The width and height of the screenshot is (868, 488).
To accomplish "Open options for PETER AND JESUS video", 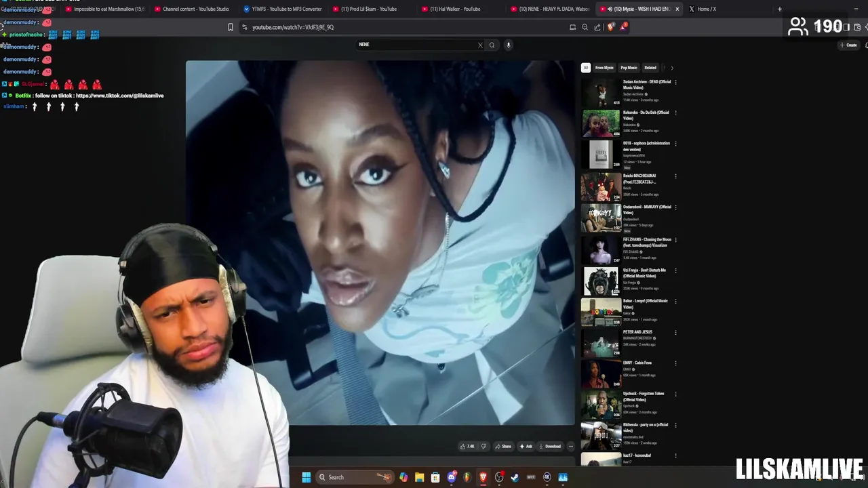I will [x=675, y=333].
